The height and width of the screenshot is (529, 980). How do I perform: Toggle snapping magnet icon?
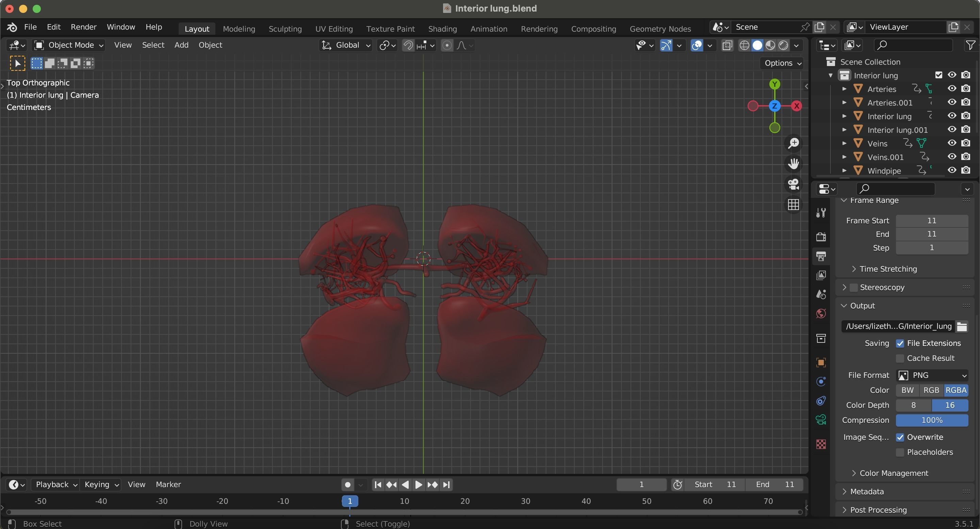click(x=408, y=45)
